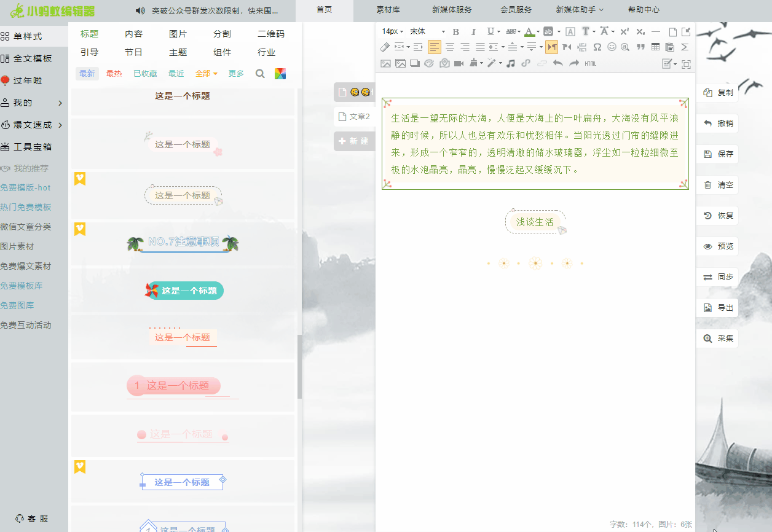Insert formula with sigma icon
The width and height of the screenshot is (772, 532).
tap(685, 47)
